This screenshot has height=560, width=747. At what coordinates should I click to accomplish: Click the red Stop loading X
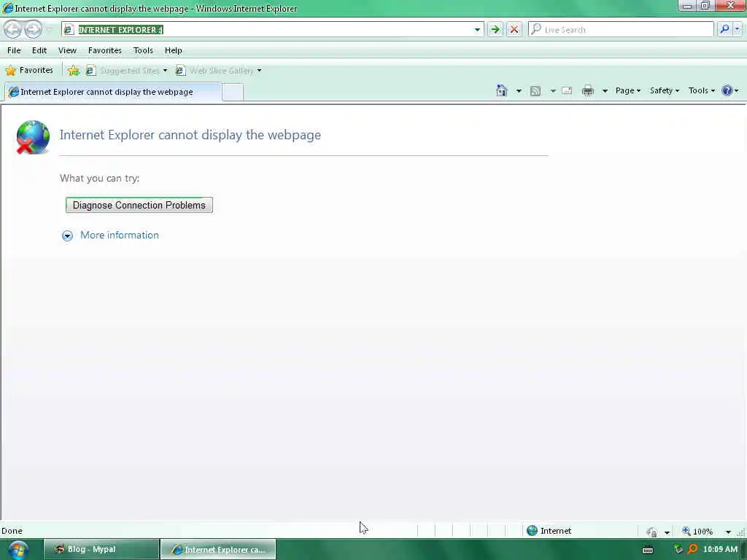pyautogui.click(x=514, y=29)
